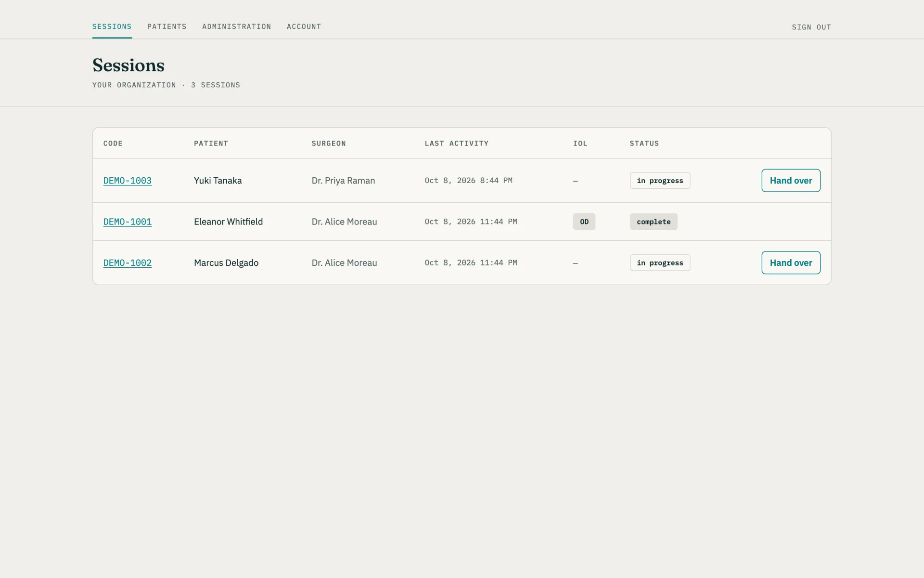Open the Account tab
Viewport: 924px width, 578px height.
click(x=304, y=26)
